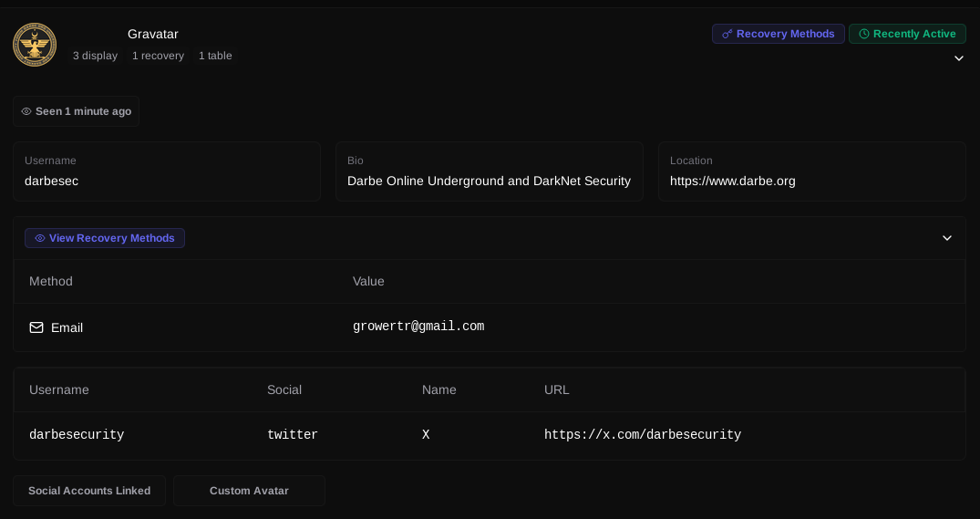The image size is (980, 519).
Task: Click the Gravatar title heading
Action: pos(152,34)
